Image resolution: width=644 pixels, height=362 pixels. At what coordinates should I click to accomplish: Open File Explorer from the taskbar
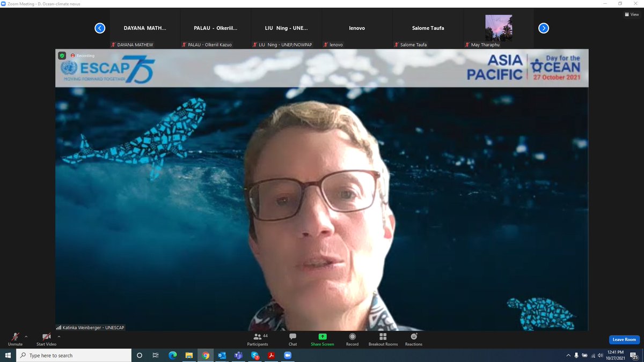point(189,355)
